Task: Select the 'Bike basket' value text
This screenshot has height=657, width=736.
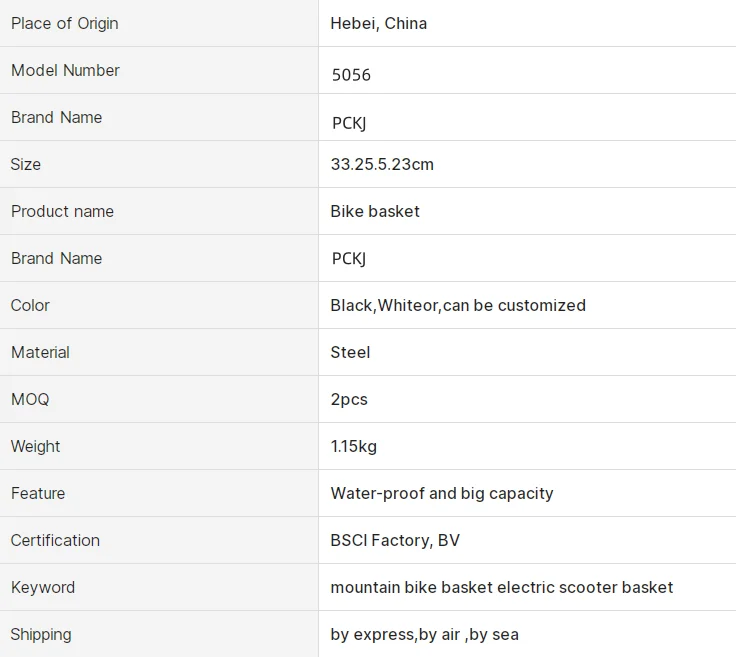Action: click(x=375, y=211)
